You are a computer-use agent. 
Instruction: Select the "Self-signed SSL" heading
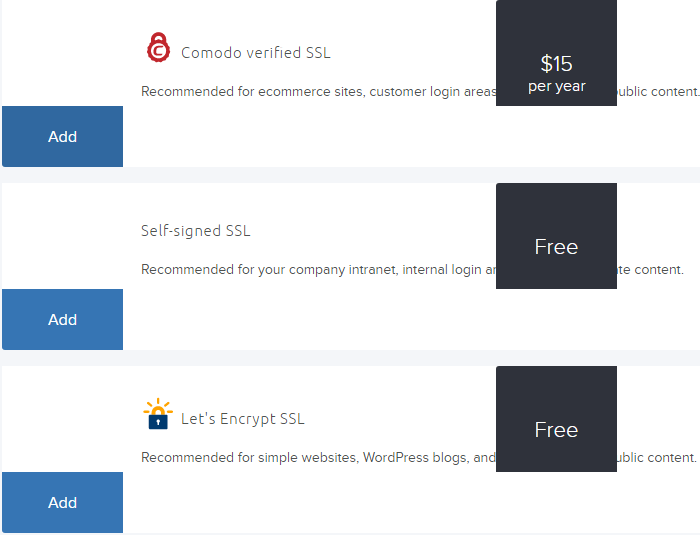coord(196,231)
